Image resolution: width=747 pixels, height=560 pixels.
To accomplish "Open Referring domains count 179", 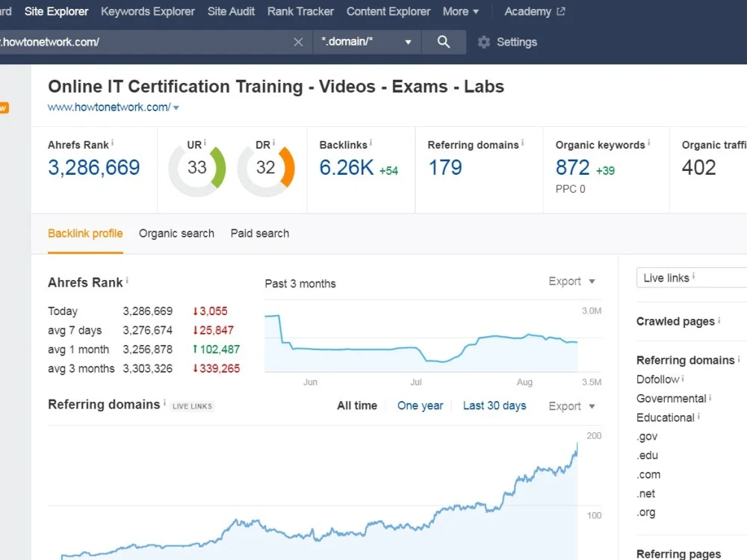I will coord(445,167).
